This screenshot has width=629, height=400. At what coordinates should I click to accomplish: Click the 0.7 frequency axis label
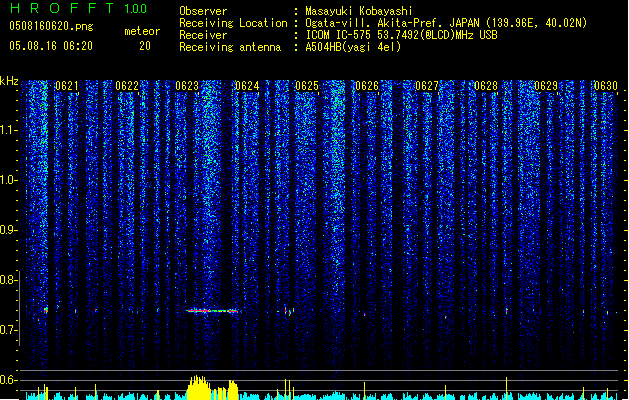click(8, 330)
